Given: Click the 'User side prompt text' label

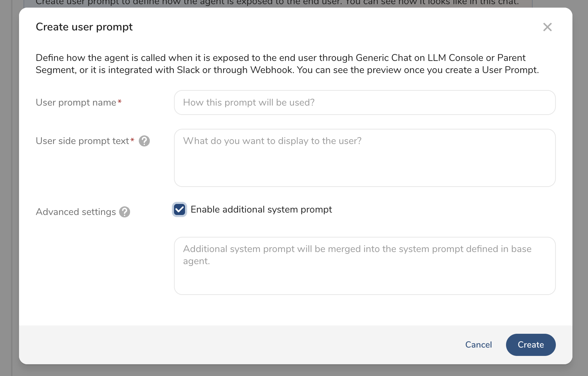Looking at the screenshot, I should [x=82, y=141].
